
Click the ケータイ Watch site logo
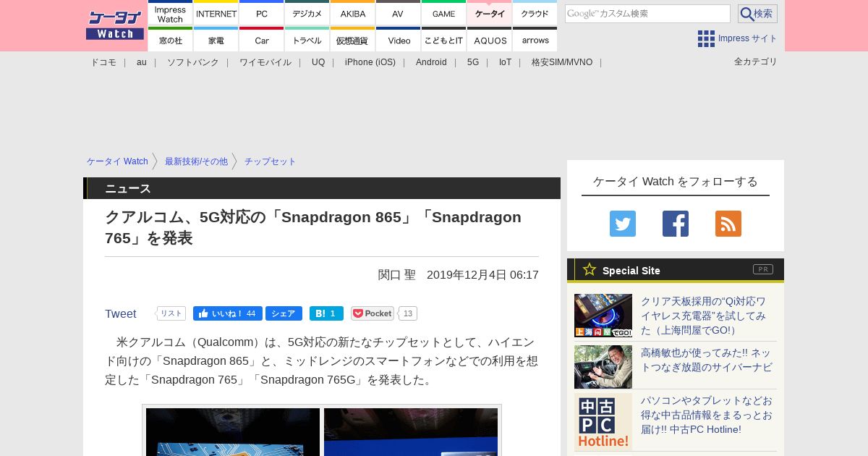coord(115,25)
